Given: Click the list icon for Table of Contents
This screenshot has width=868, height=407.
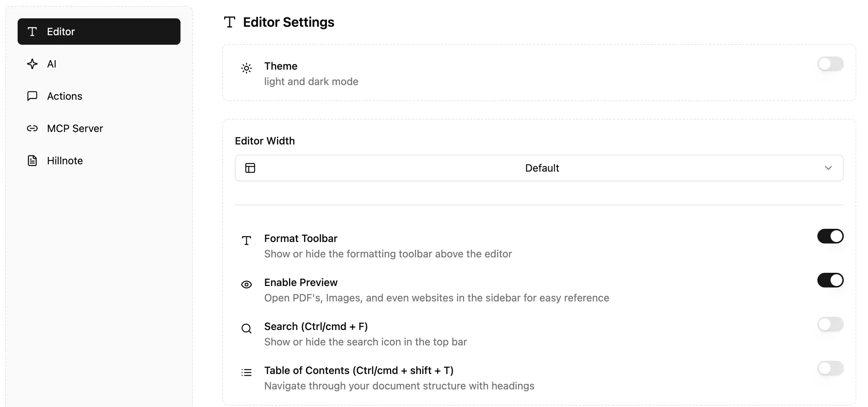Looking at the screenshot, I should click(247, 373).
